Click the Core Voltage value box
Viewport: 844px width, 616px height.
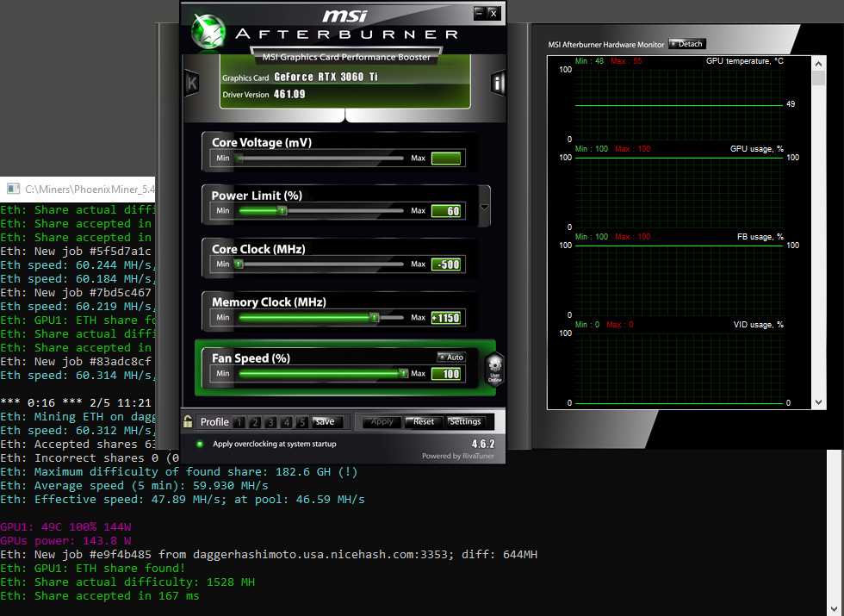[446, 159]
